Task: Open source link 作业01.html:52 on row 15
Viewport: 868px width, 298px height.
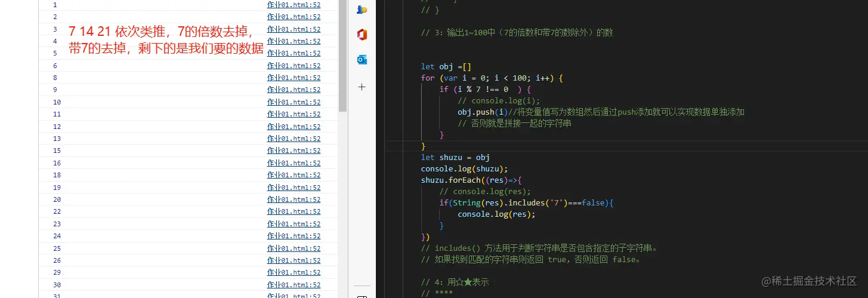Action: point(294,150)
